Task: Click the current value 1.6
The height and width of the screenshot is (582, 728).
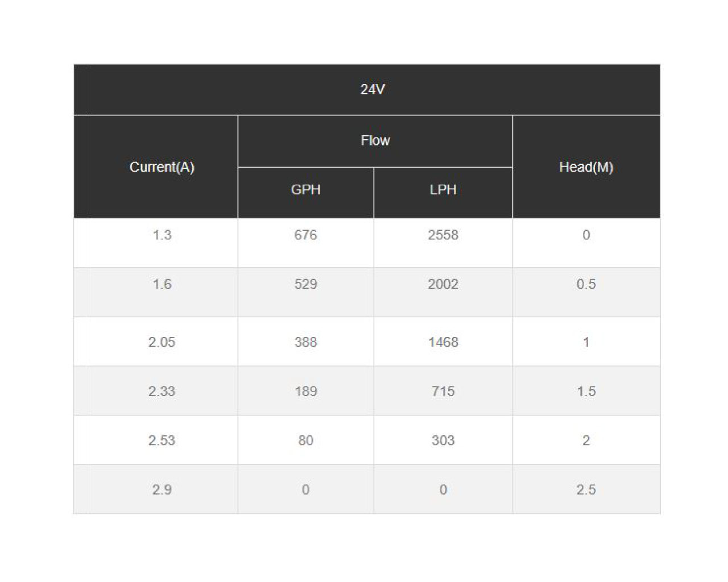Action: (x=162, y=284)
